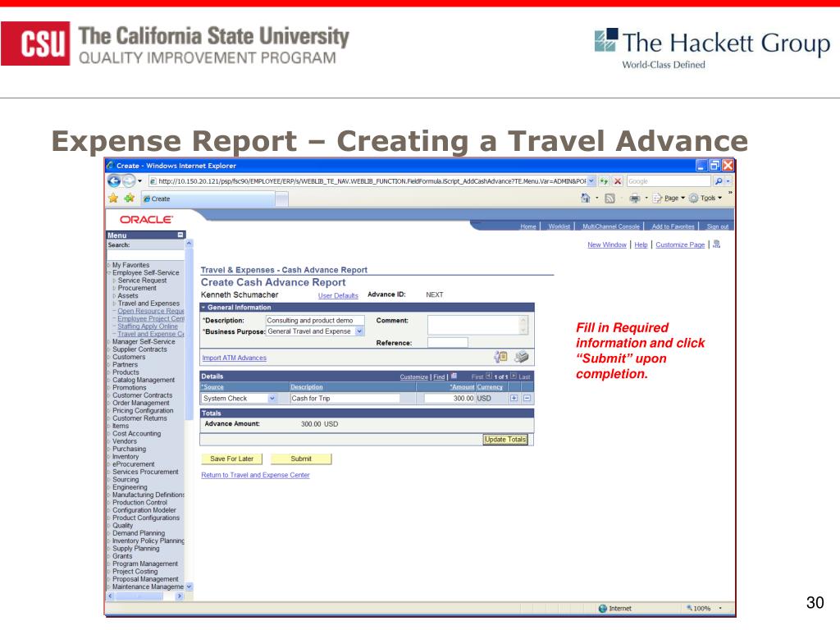Click the browser Print icon
Viewport: 840px width, 630px height.
tap(635, 199)
